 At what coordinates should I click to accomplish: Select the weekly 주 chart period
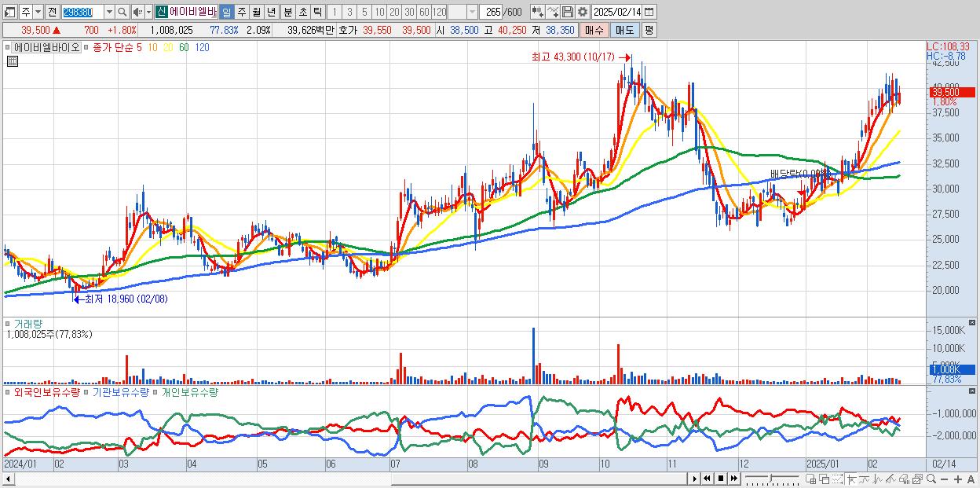point(241,12)
